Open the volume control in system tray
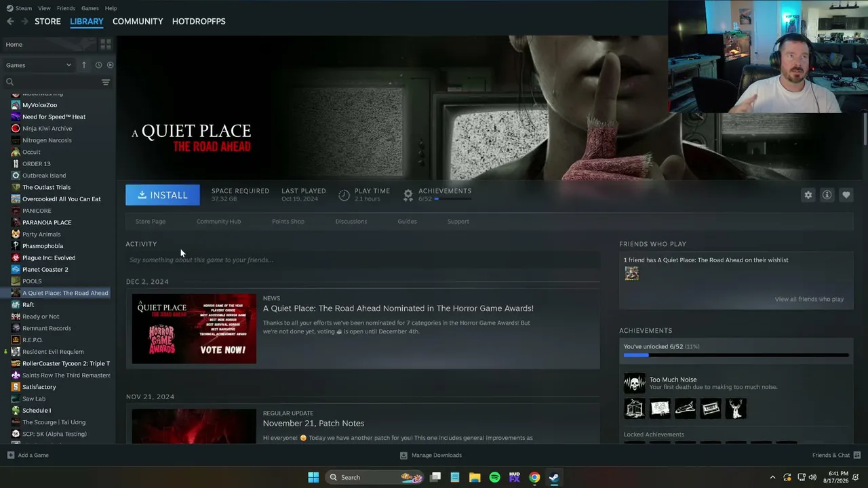This screenshot has height=488, width=868. click(813, 477)
